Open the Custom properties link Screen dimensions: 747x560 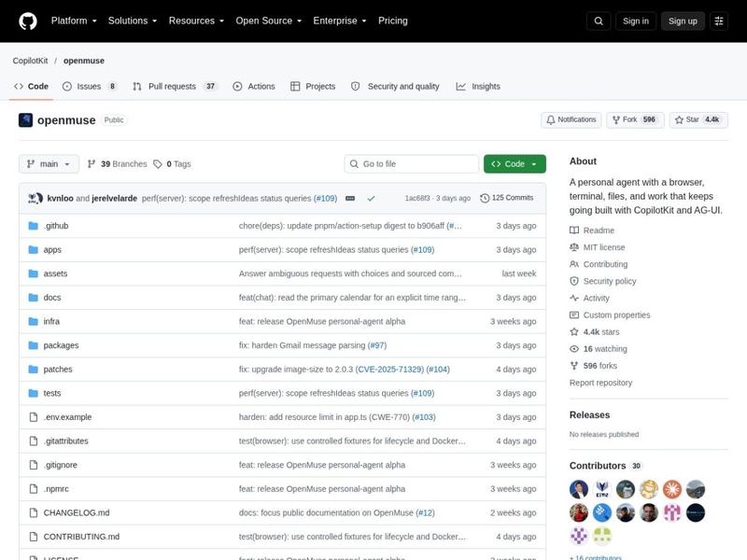(x=610, y=315)
